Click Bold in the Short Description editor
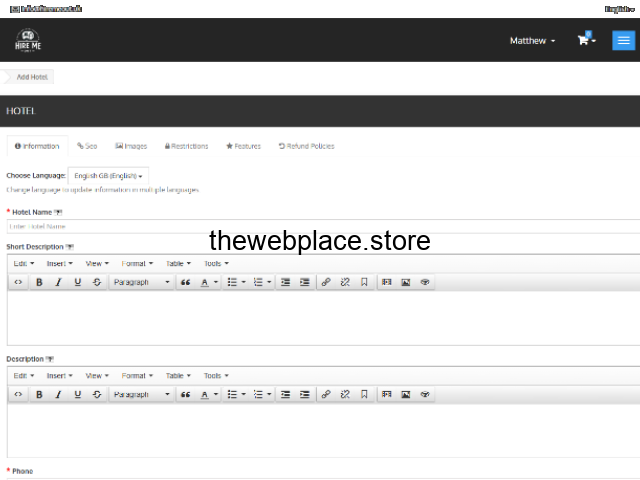 point(39,282)
